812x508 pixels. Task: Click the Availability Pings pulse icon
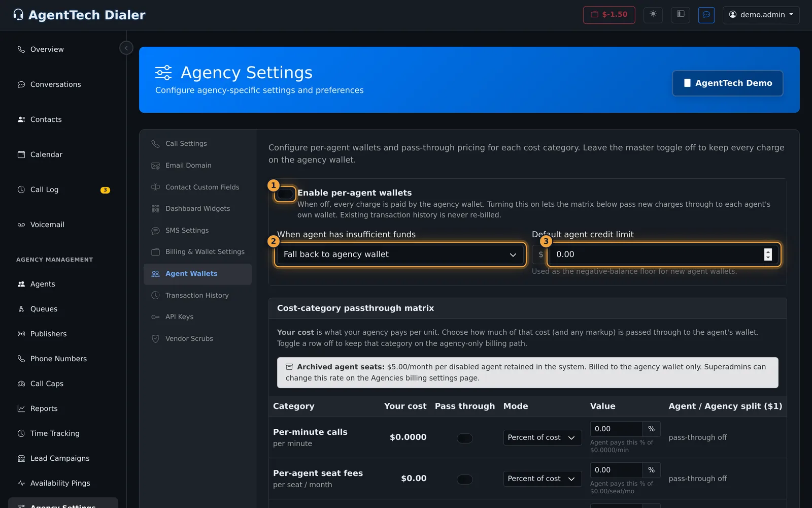pos(21,483)
